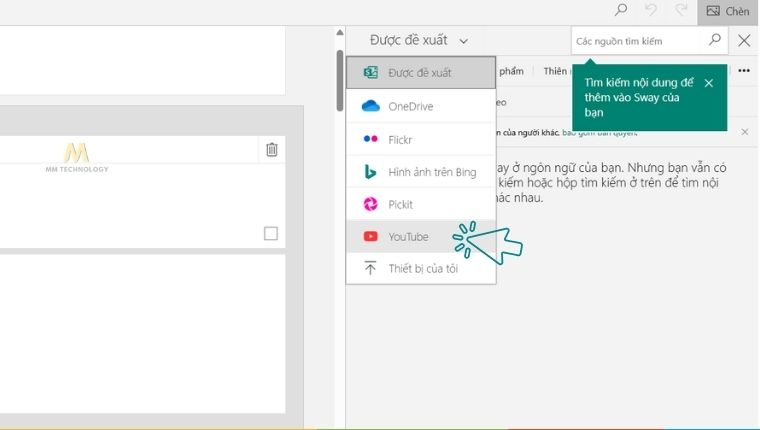The width and height of the screenshot is (760, 430).
Task: Open the Chèn insert tab
Action: (x=728, y=11)
